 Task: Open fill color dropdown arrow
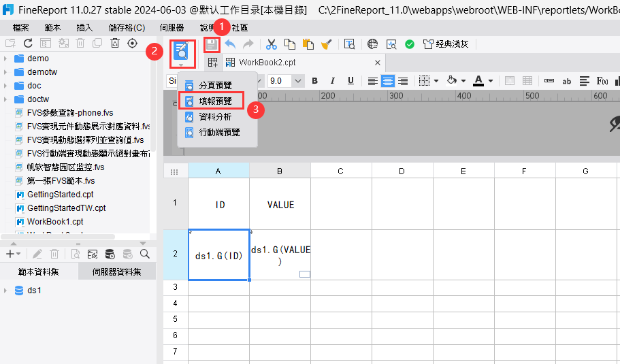(463, 81)
